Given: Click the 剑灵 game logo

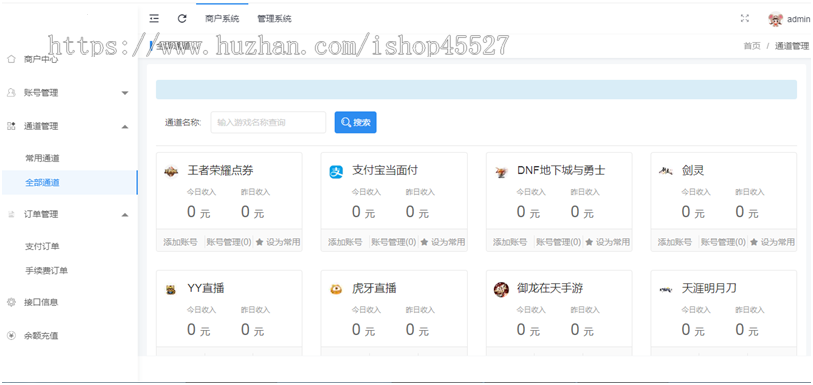Looking at the screenshot, I should click(666, 171).
